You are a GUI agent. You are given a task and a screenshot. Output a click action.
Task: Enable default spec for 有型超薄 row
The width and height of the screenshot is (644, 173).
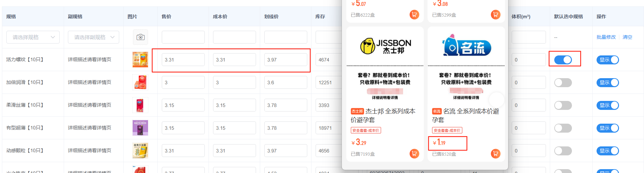563,128
